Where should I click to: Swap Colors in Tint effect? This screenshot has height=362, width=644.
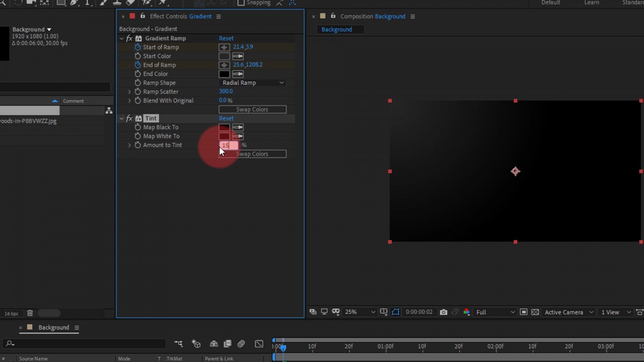pyautogui.click(x=252, y=154)
